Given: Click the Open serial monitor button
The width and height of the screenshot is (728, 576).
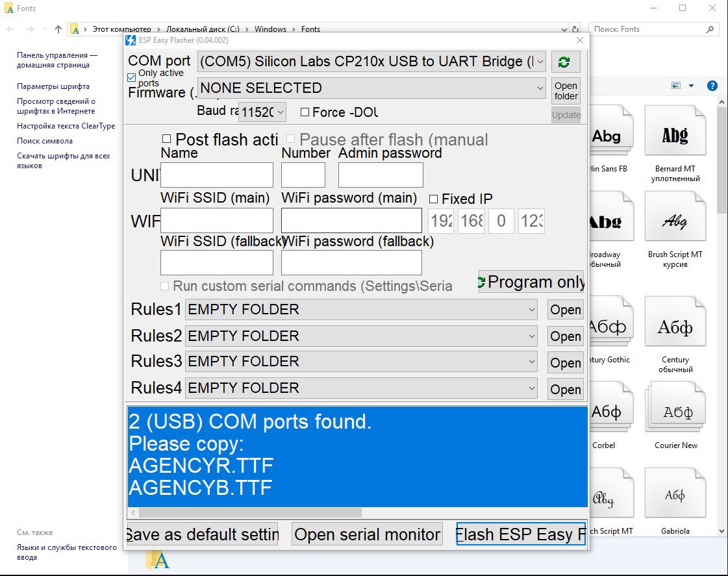Looking at the screenshot, I should [x=367, y=534].
